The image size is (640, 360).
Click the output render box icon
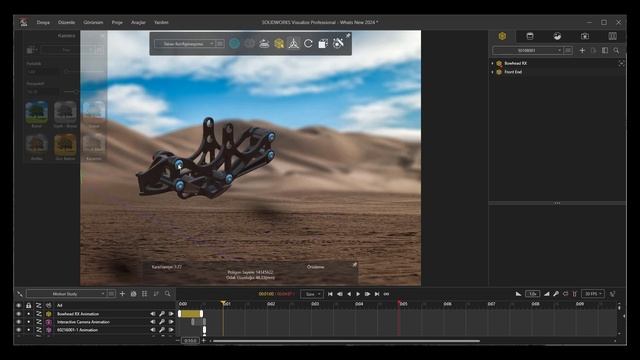point(323,43)
